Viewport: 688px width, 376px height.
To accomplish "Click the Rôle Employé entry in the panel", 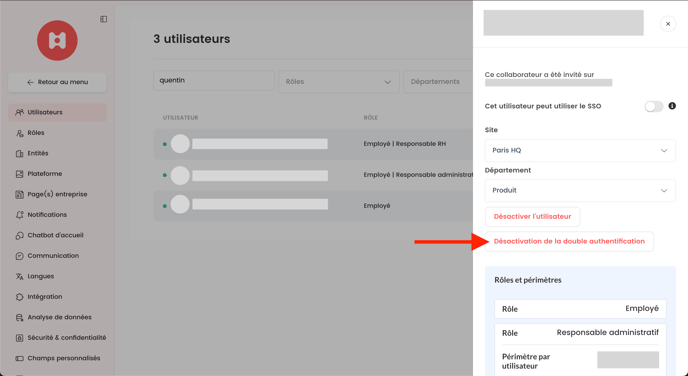I will tap(580, 309).
